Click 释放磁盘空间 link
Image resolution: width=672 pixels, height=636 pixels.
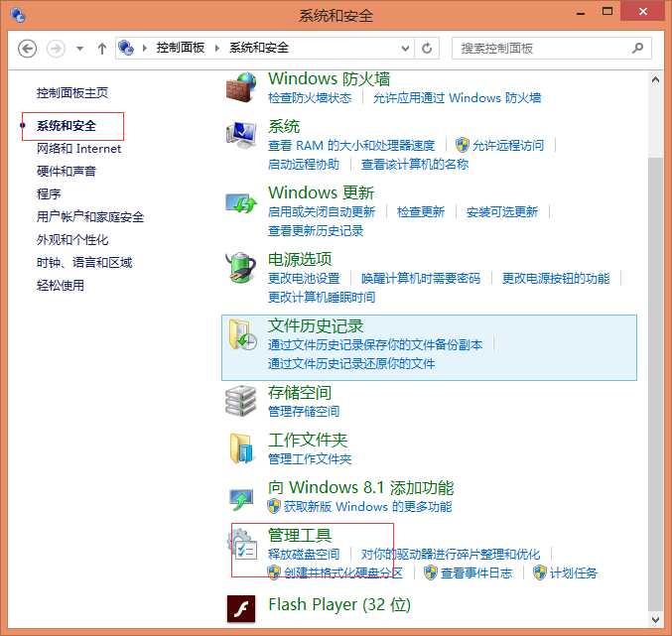point(304,555)
